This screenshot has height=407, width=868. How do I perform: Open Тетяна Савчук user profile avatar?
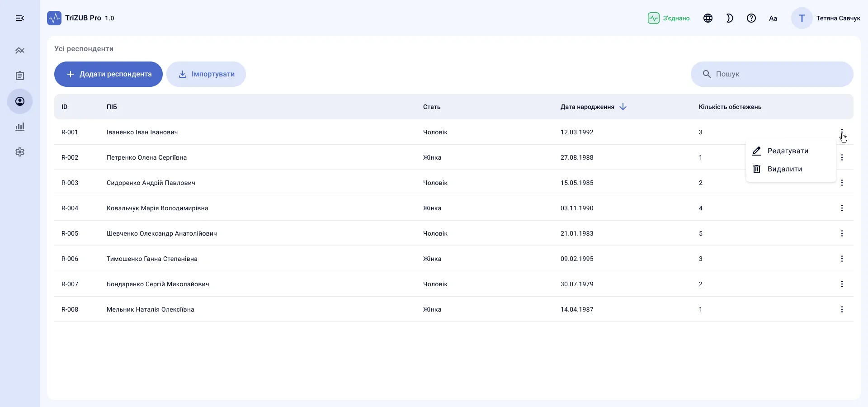point(802,18)
